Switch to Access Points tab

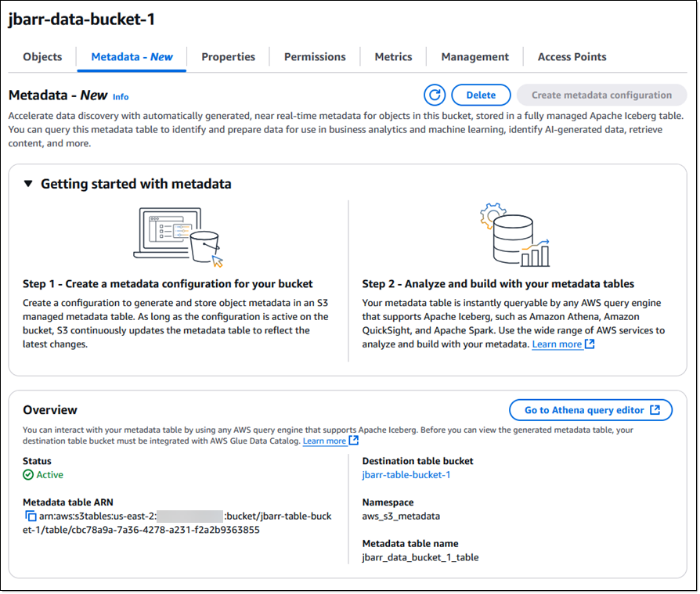pos(572,57)
